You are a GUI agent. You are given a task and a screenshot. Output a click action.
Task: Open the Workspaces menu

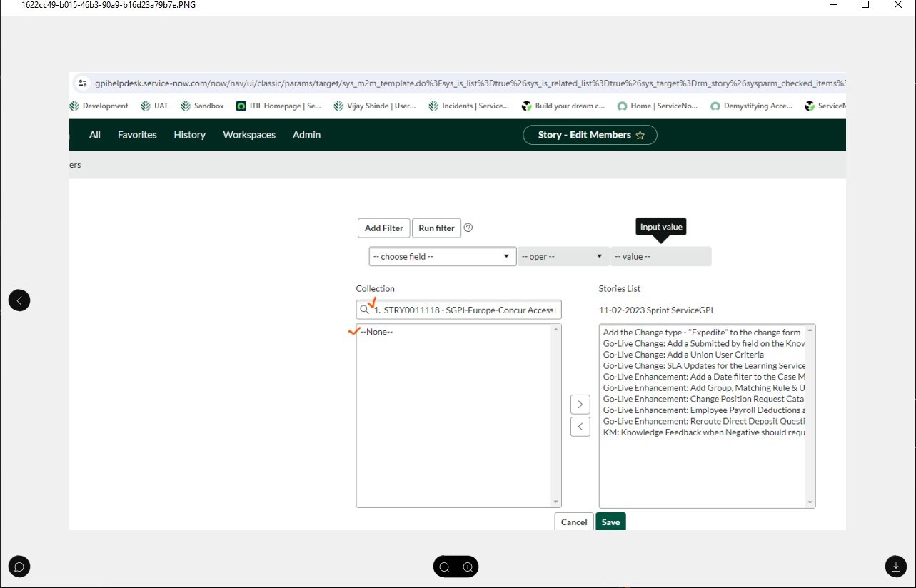(249, 135)
